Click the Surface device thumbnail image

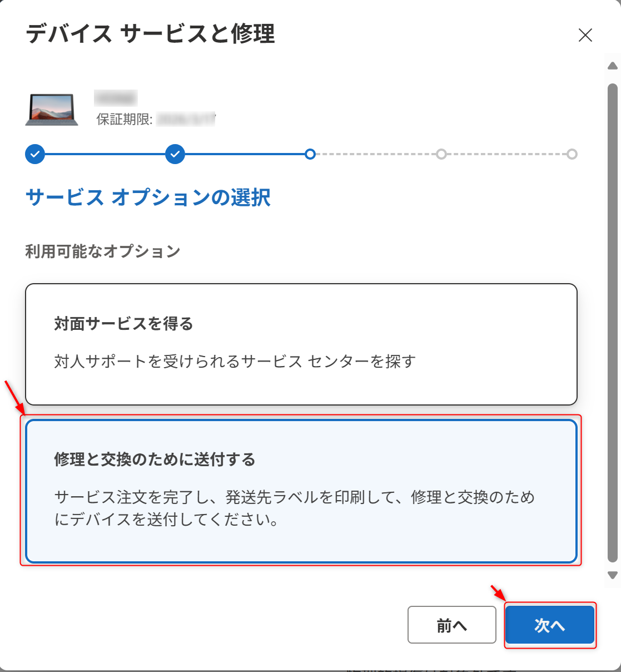(x=52, y=109)
